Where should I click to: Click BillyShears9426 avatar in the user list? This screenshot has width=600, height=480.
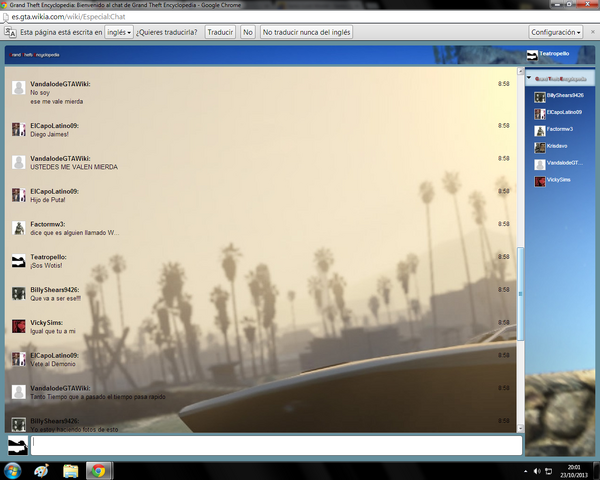(x=540, y=97)
